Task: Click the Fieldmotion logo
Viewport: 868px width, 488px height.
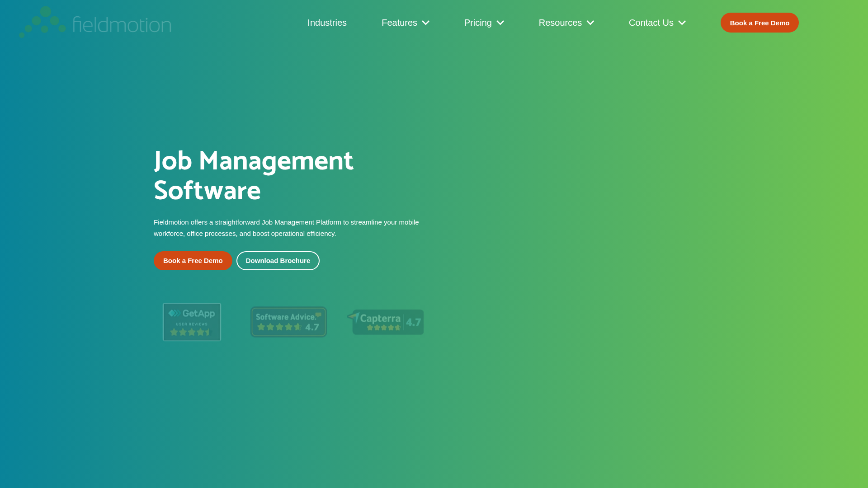Action: tap(94, 22)
